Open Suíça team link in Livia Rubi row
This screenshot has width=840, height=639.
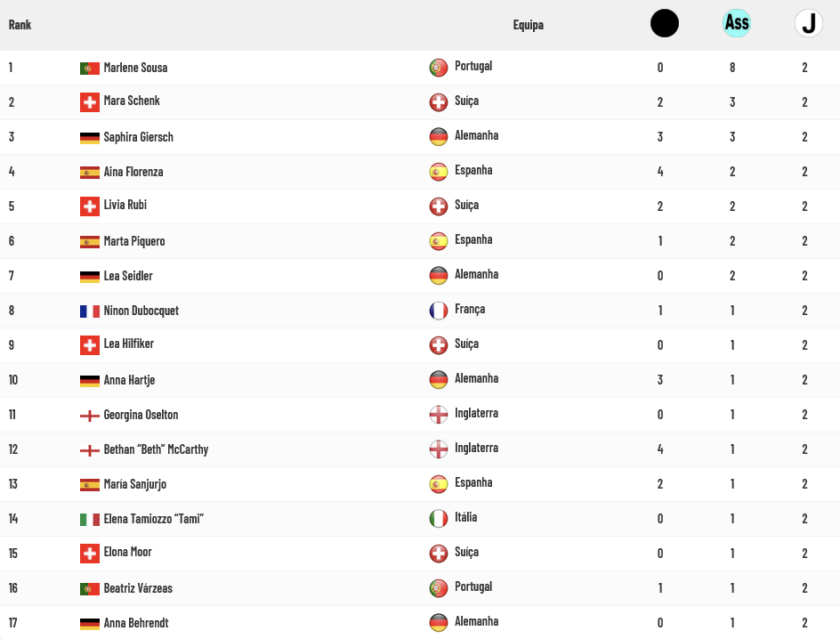point(466,206)
